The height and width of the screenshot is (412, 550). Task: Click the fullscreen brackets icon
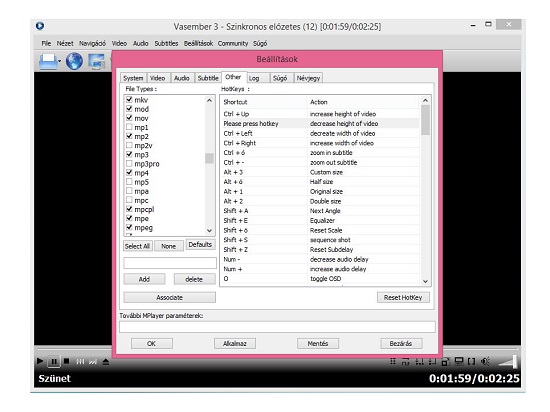click(x=471, y=362)
